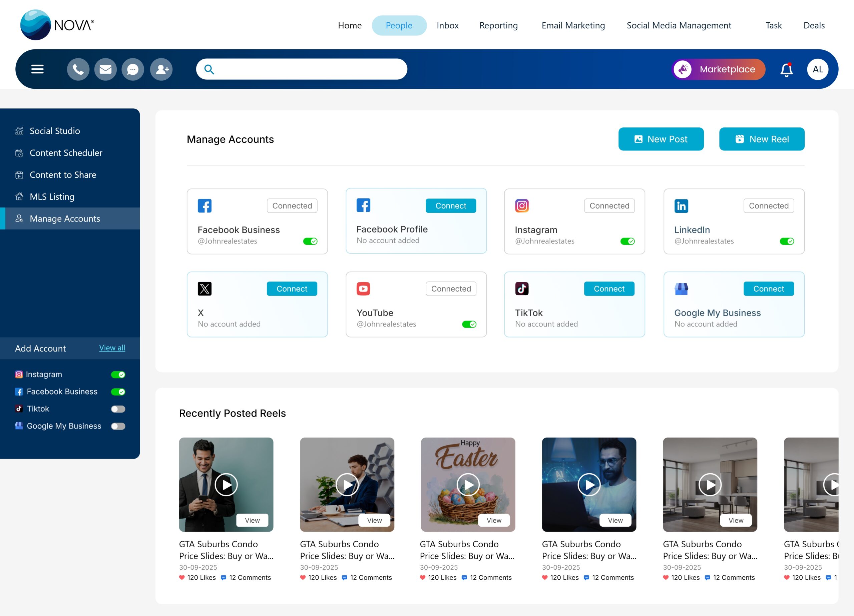
Task: Open the notifications bell
Action: (786, 70)
